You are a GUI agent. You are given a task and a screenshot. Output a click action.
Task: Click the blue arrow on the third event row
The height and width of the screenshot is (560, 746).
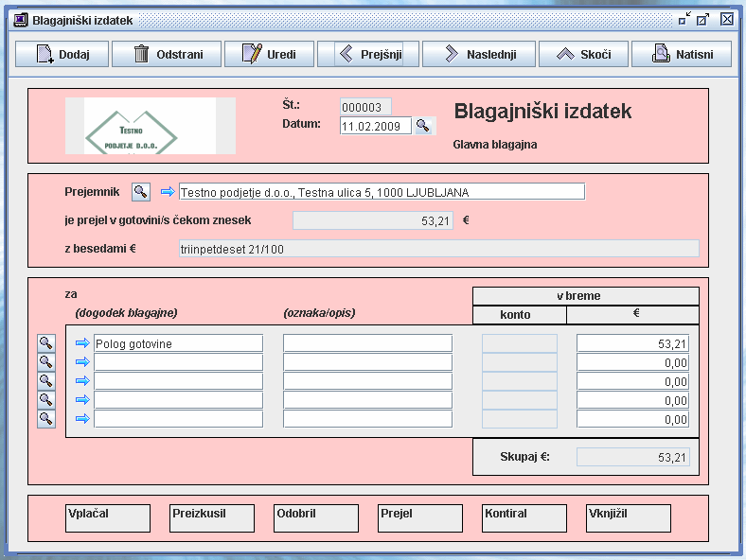tap(82, 381)
